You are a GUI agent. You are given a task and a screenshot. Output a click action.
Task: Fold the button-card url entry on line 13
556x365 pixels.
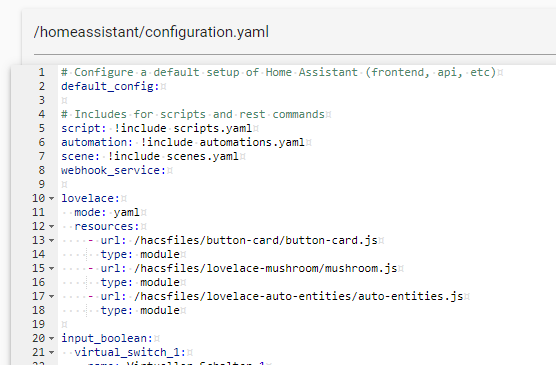[52, 240]
